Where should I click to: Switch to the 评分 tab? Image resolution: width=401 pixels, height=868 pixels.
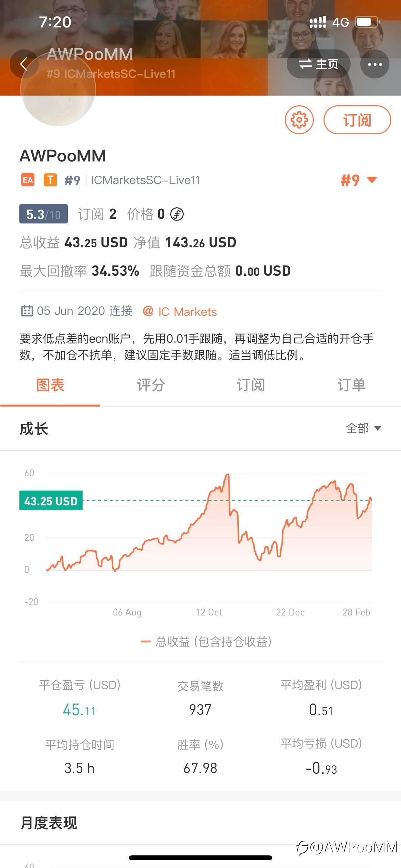coord(150,385)
